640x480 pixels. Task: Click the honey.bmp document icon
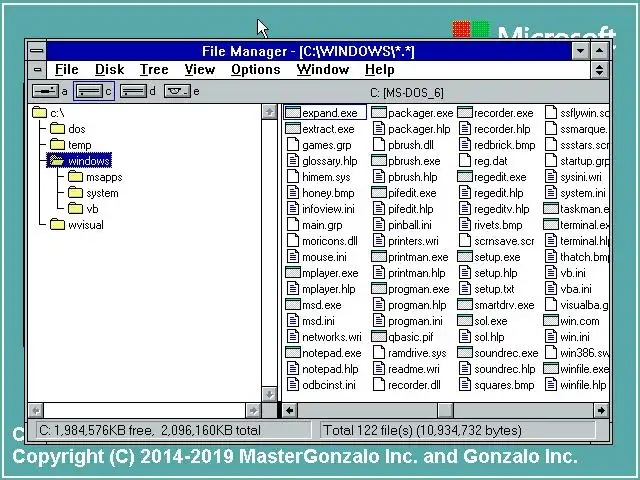(293, 193)
